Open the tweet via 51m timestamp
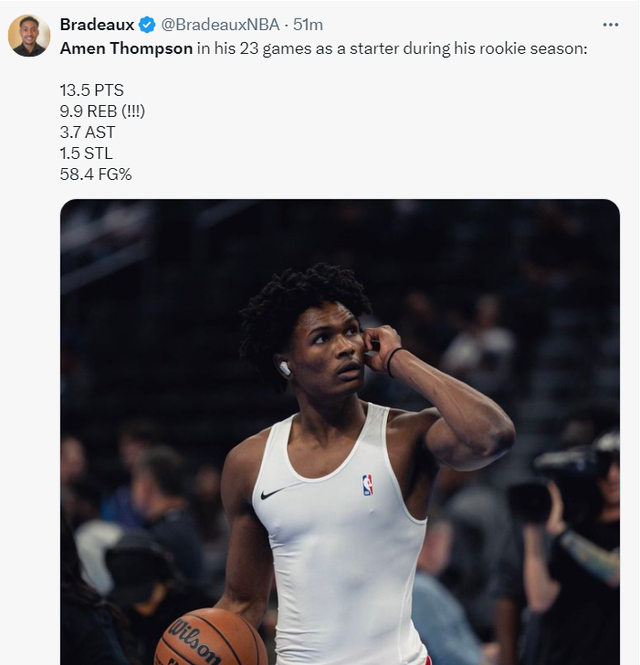 tap(307, 25)
